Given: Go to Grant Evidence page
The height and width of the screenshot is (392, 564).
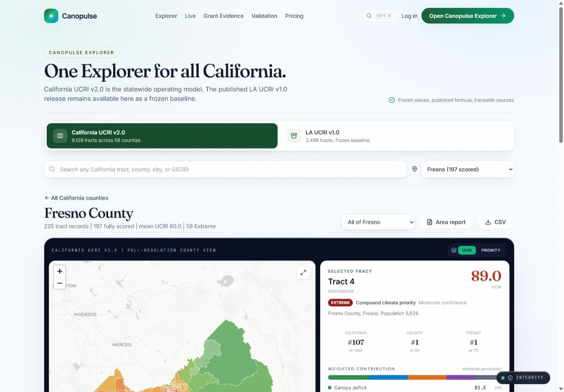Looking at the screenshot, I should click(223, 16).
